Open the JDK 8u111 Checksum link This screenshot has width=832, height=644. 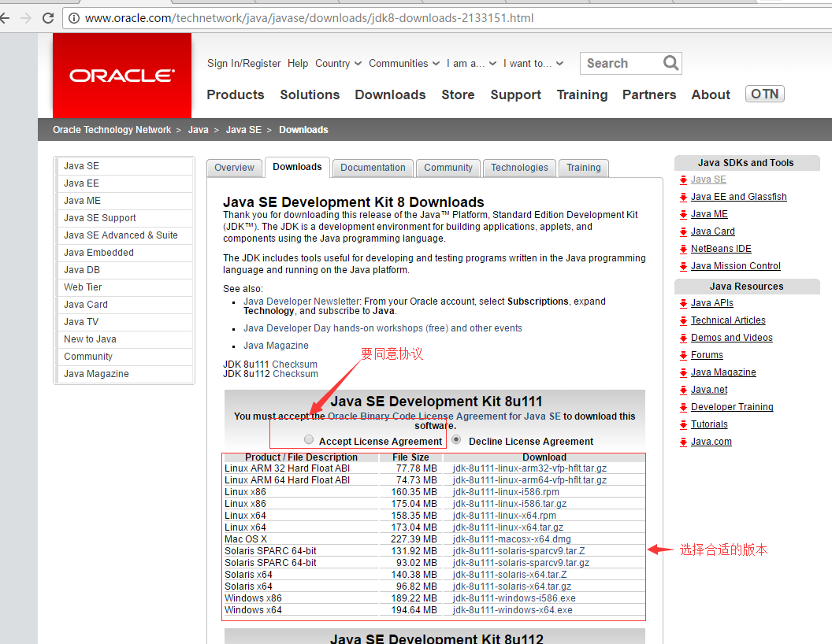[x=295, y=365]
